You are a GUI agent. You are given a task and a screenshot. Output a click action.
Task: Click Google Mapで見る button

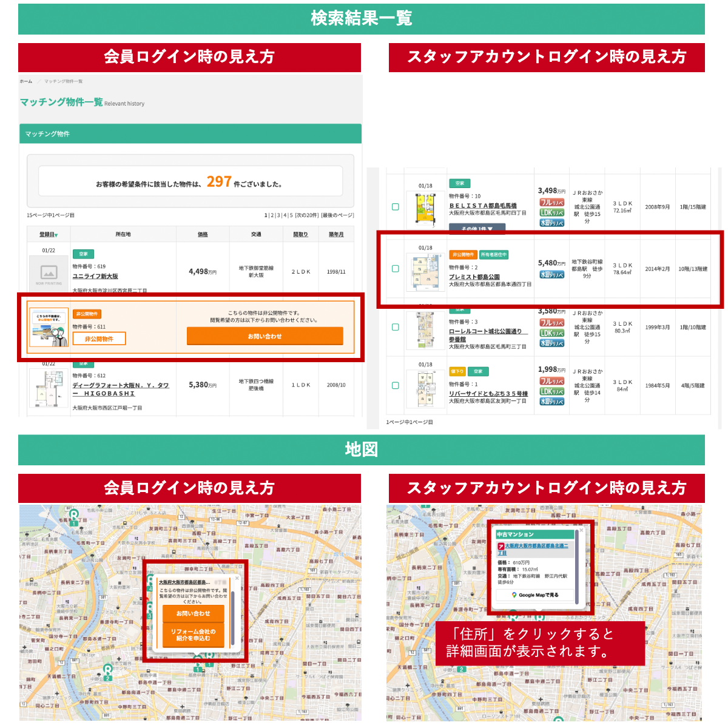pyautogui.click(x=534, y=595)
